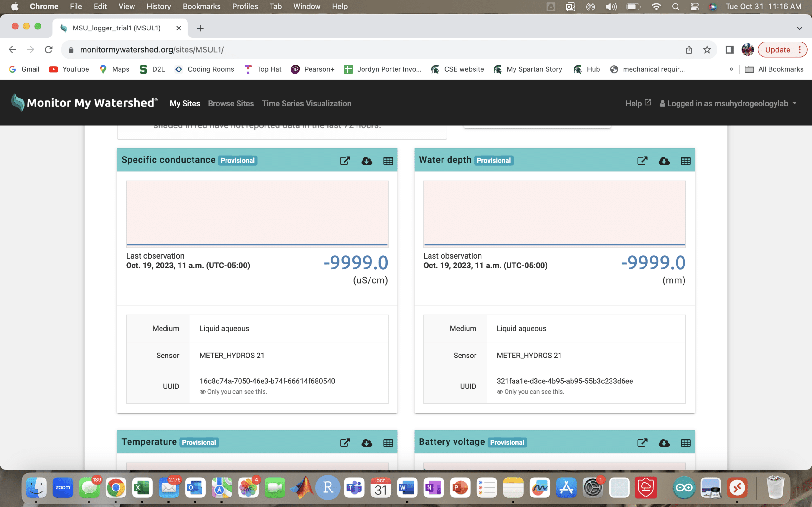The width and height of the screenshot is (812, 507).
Task: Open Specific conductance data table view
Action: click(388, 161)
